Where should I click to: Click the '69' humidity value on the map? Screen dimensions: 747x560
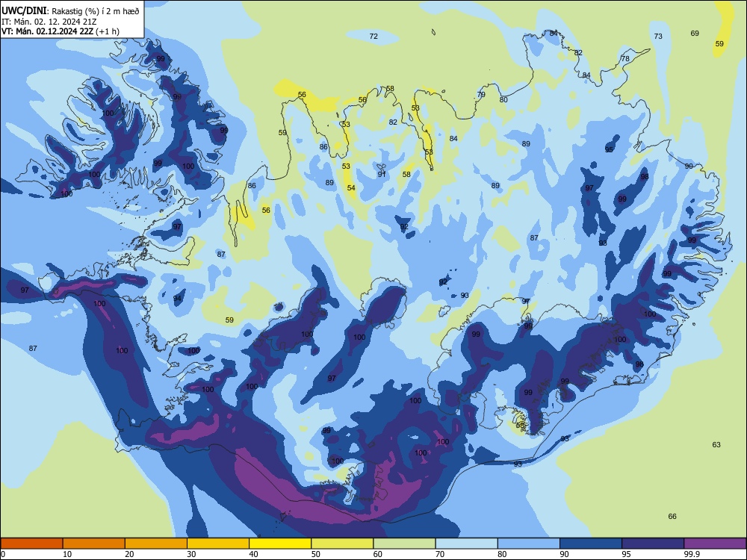[695, 34]
